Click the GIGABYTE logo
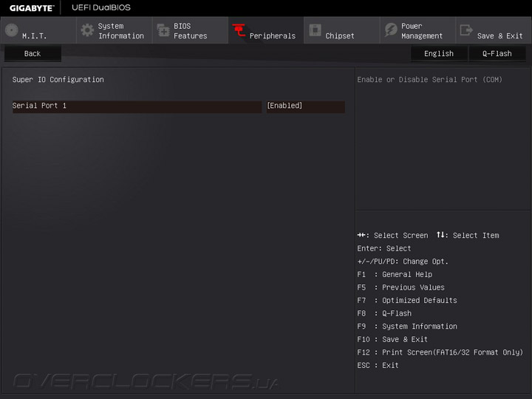This screenshot has width=532, height=399. [32, 8]
